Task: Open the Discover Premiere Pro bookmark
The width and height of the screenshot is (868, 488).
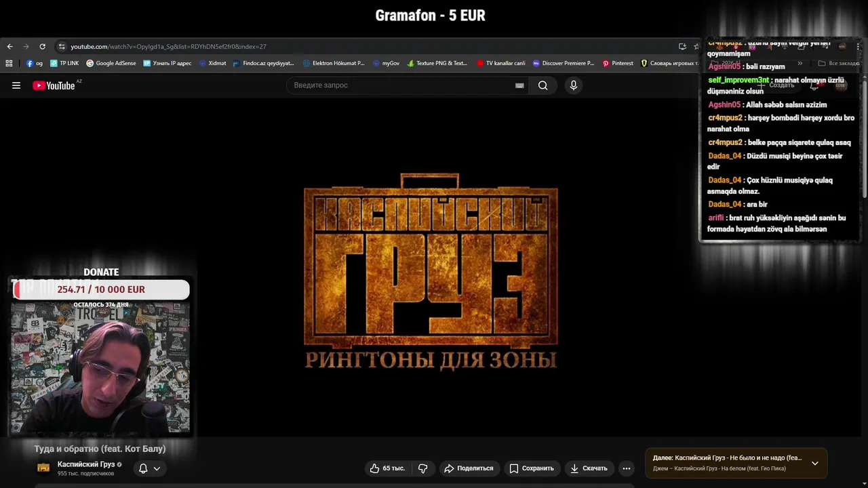Action: click(x=564, y=63)
